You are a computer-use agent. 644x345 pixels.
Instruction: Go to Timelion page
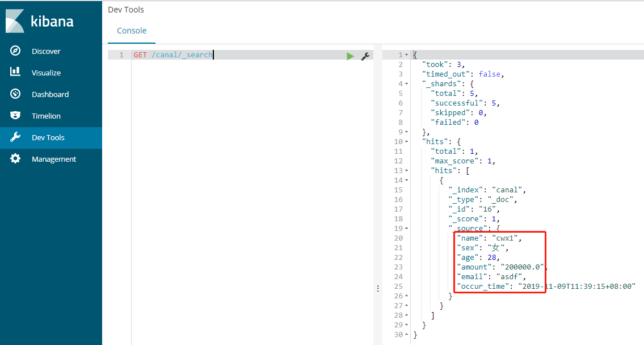coord(46,116)
